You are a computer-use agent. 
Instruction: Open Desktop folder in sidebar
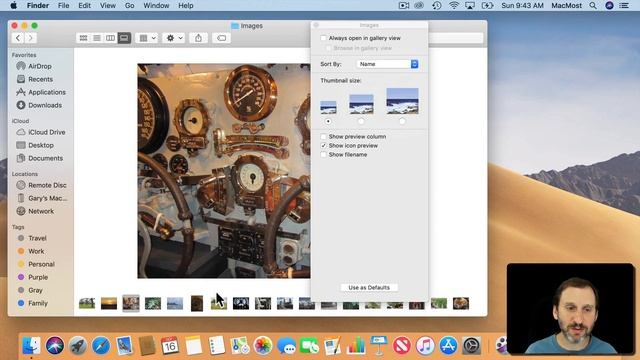click(41, 145)
